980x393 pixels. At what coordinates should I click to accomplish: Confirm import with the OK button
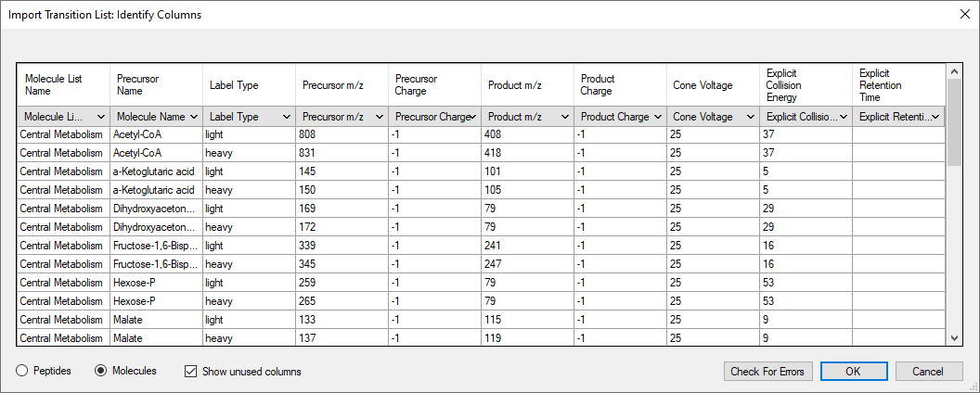click(854, 372)
